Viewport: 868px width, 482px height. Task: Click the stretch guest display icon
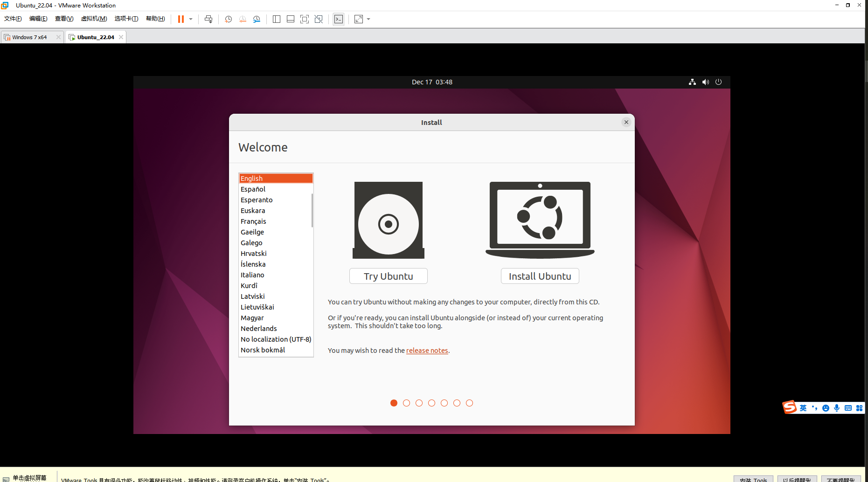tap(359, 19)
